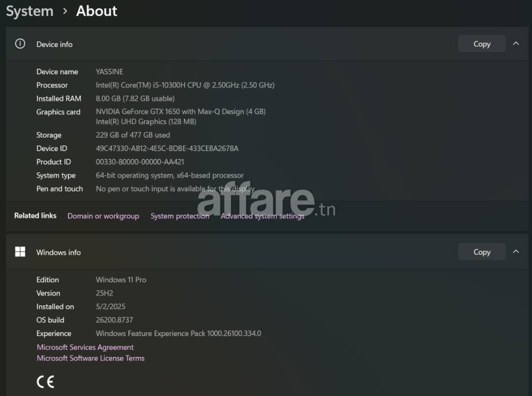532x396 pixels.
Task: Open Microsoft Services Agreement link
Action: coord(85,347)
